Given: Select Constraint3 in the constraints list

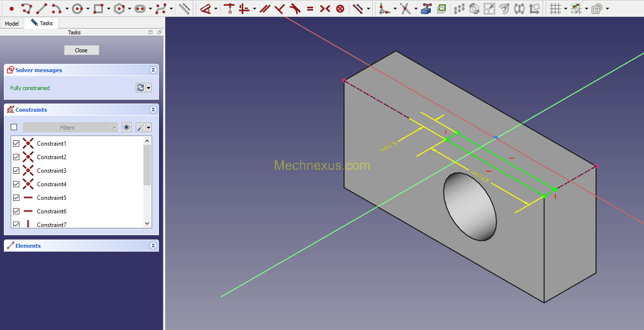Looking at the screenshot, I should click(x=51, y=171).
